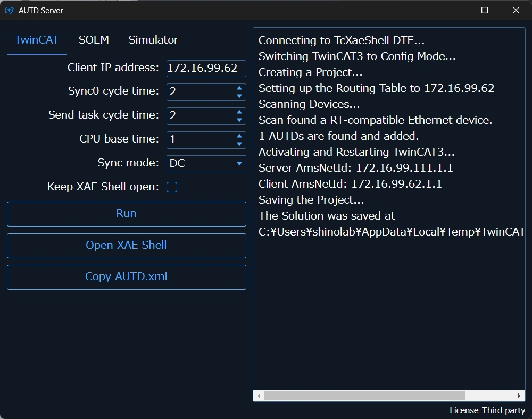Viewport: 532px width, 419px height.
Task: Click 'Setting up the Routing Table' log line
Action: pyautogui.click(x=376, y=88)
